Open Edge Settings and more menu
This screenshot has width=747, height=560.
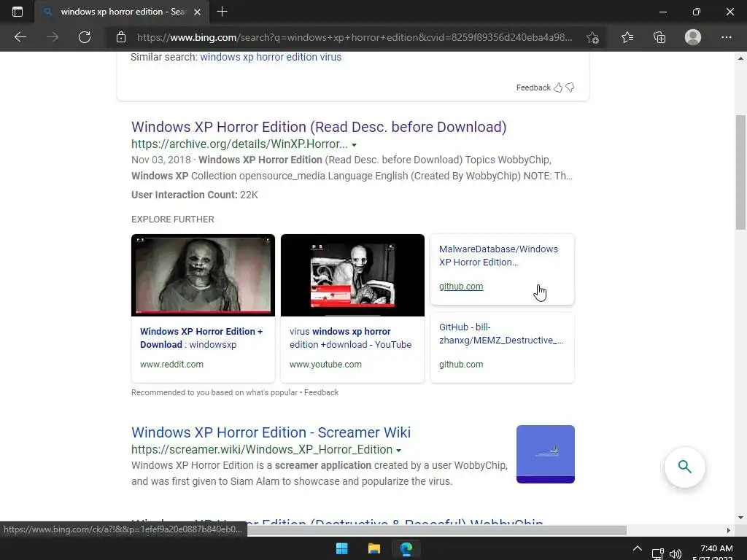pyautogui.click(x=726, y=37)
